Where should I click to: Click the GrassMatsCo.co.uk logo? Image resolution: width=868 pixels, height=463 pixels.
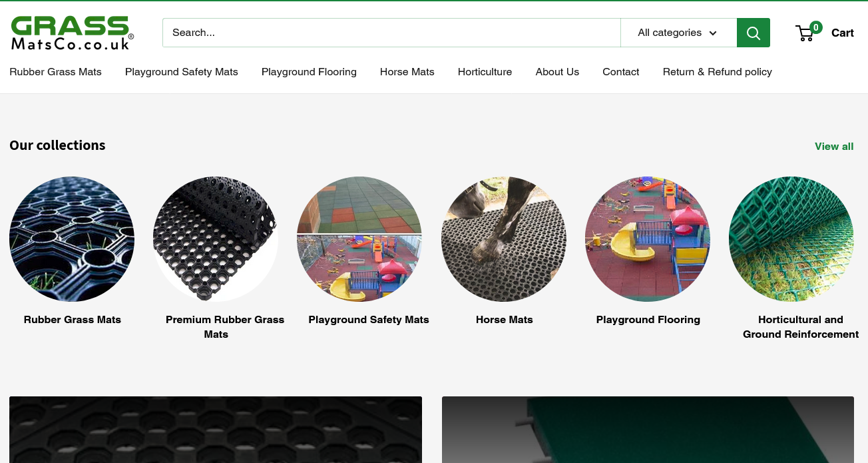point(72,33)
